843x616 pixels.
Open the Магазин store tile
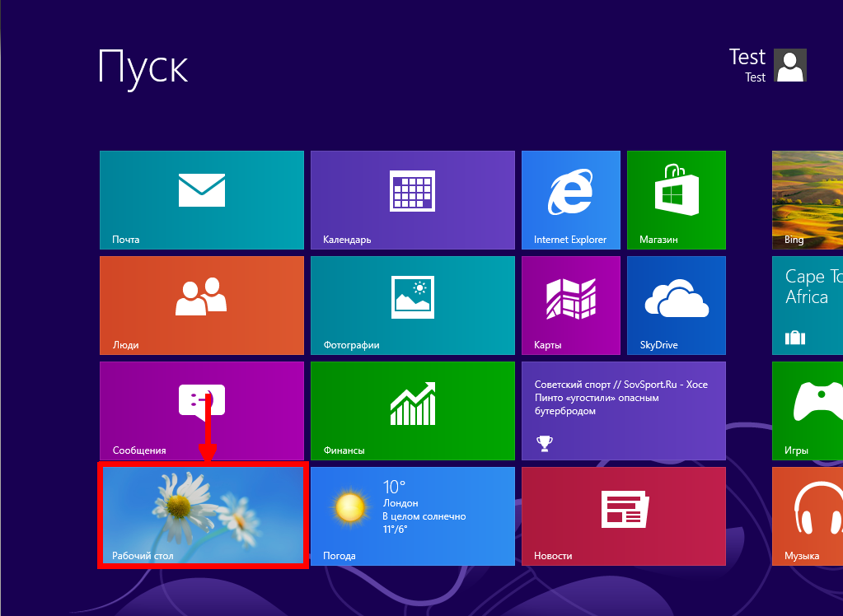(676, 200)
